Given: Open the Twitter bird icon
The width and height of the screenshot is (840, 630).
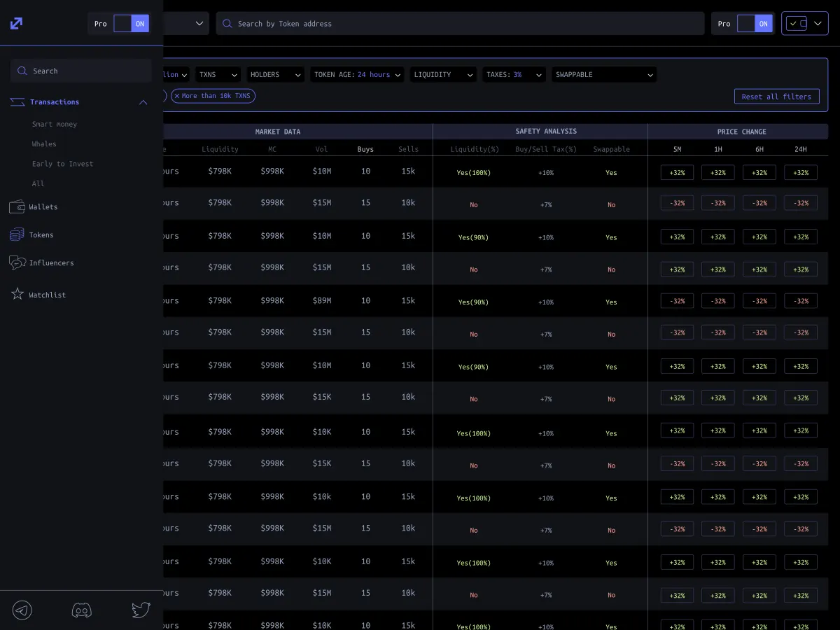Looking at the screenshot, I should tap(141, 610).
